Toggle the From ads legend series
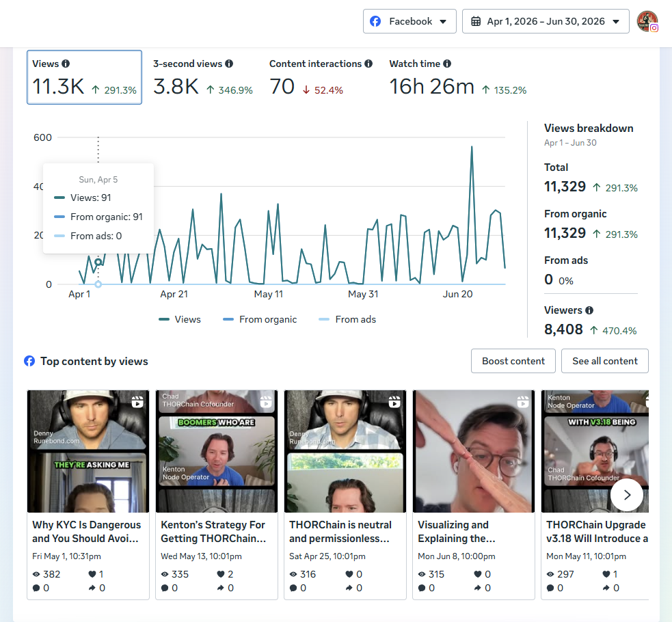The image size is (672, 622). [347, 319]
